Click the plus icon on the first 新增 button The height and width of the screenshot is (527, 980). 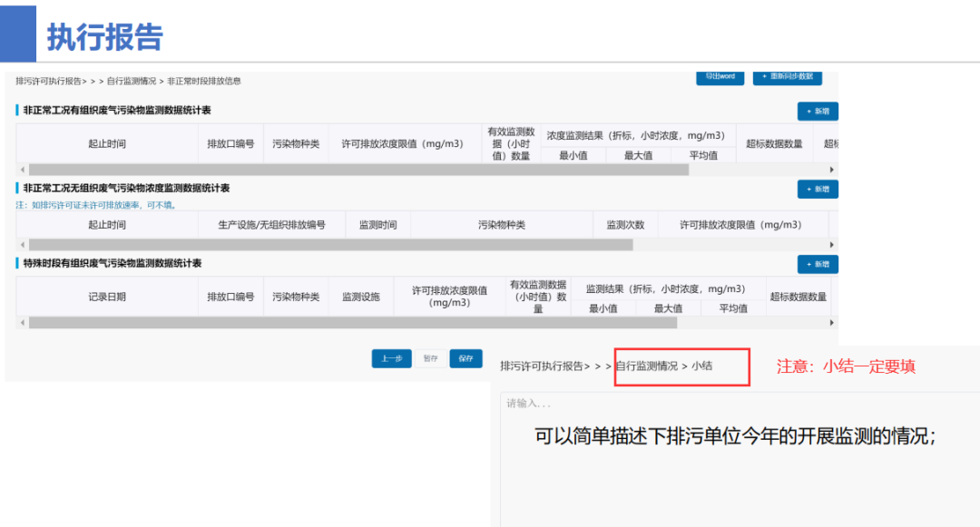tap(809, 112)
